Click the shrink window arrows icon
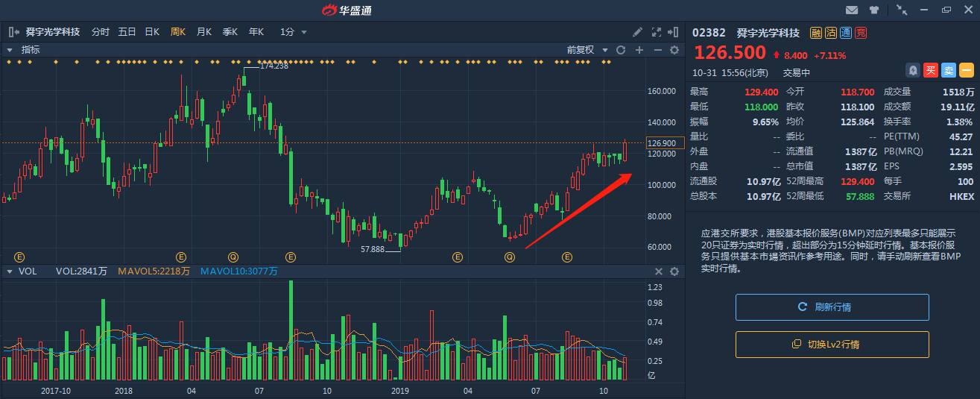Viewport: 980px width, 399px height. [x=902, y=10]
